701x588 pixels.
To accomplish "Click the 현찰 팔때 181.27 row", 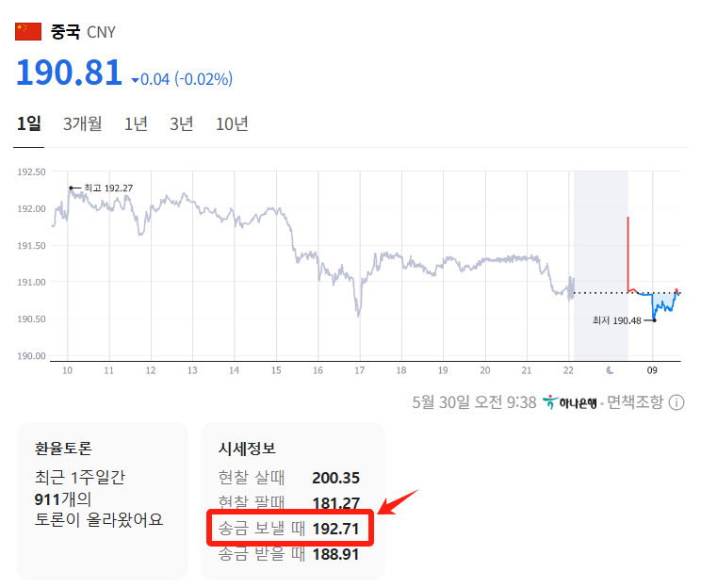I will click(x=288, y=503).
